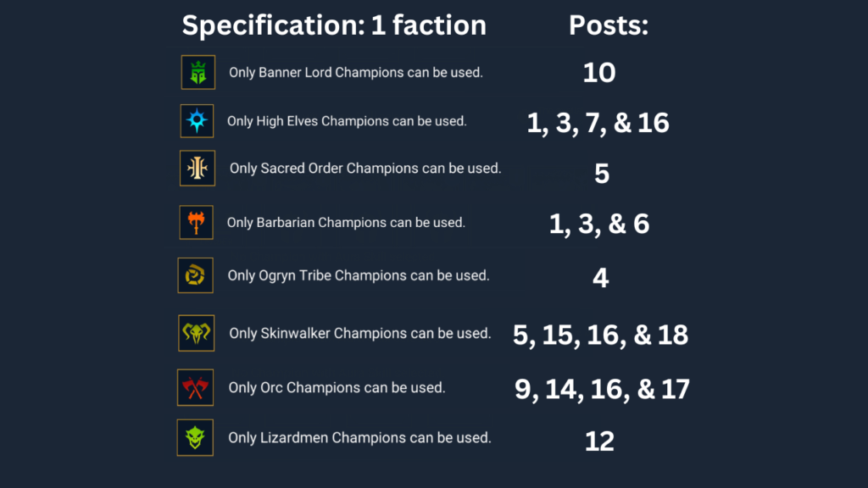Select the posts '9, 14, 16, & 17' entry

point(602,389)
